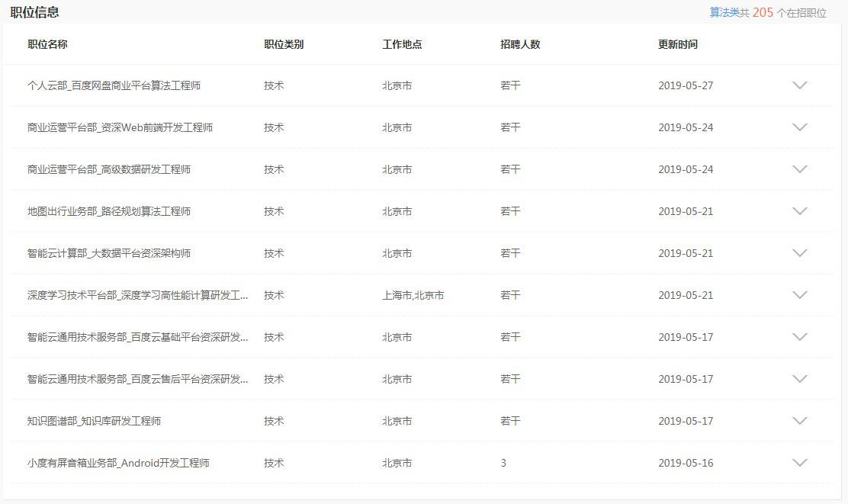This screenshot has height=504, width=848.
Task: Select the 知识图谱部_知识库研发工程师 job title
Action: tap(99, 420)
